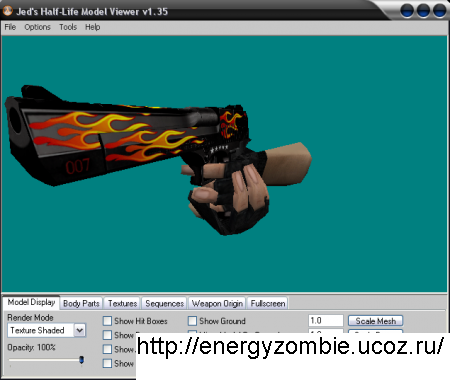This screenshot has height=380, width=450.
Task: Click the middle blue round window button
Action: 423,11
